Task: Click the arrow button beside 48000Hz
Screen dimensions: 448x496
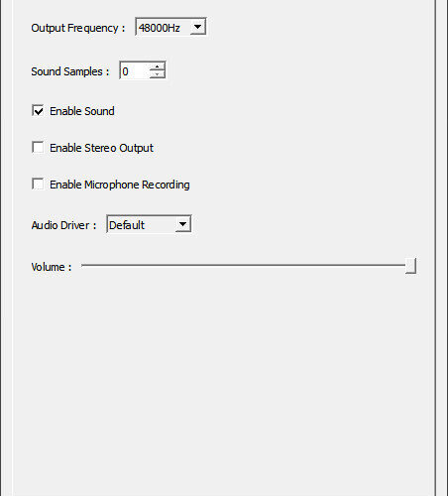Action: coord(197,27)
